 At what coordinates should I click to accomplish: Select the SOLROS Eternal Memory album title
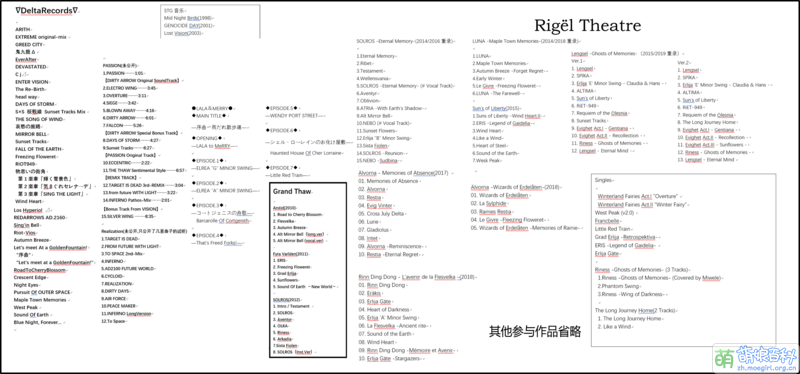[405, 41]
